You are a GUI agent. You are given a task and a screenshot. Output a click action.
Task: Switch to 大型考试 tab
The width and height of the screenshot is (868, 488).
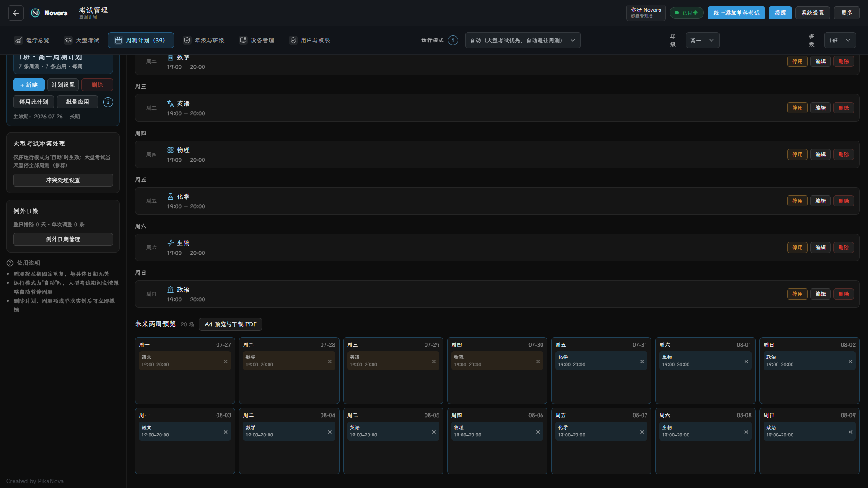pyautogui.click(x=82, y=40)
